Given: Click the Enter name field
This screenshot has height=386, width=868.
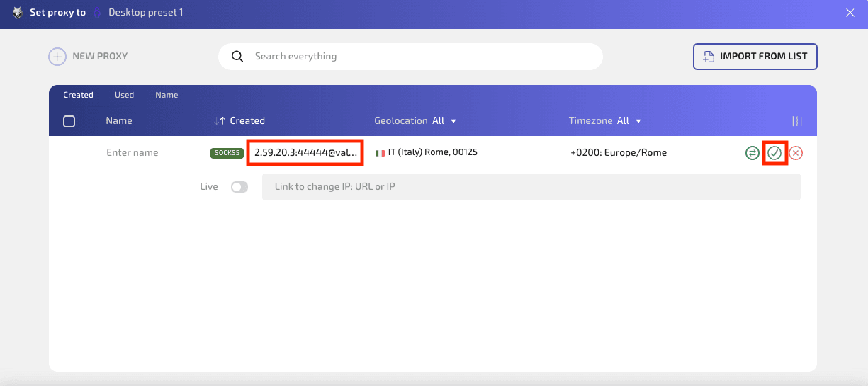Looking at the screenshot, I should point(133,153).
